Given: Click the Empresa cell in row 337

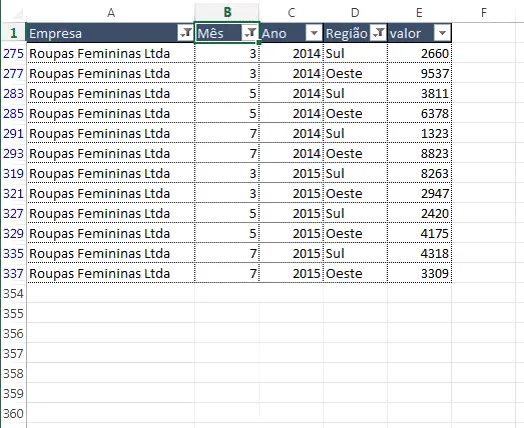Looking at the screenshot, I should [111, 274].
